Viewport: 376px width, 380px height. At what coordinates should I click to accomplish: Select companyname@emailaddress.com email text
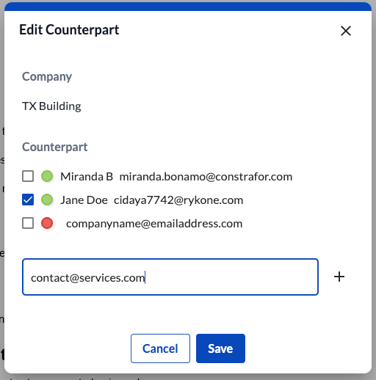click(x=154, y=223)
